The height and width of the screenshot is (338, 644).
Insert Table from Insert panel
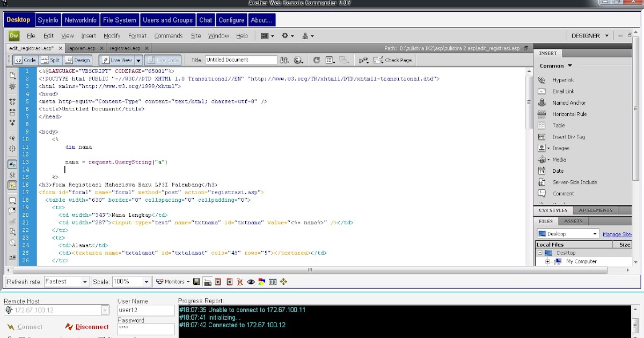[x=559, y=125]
